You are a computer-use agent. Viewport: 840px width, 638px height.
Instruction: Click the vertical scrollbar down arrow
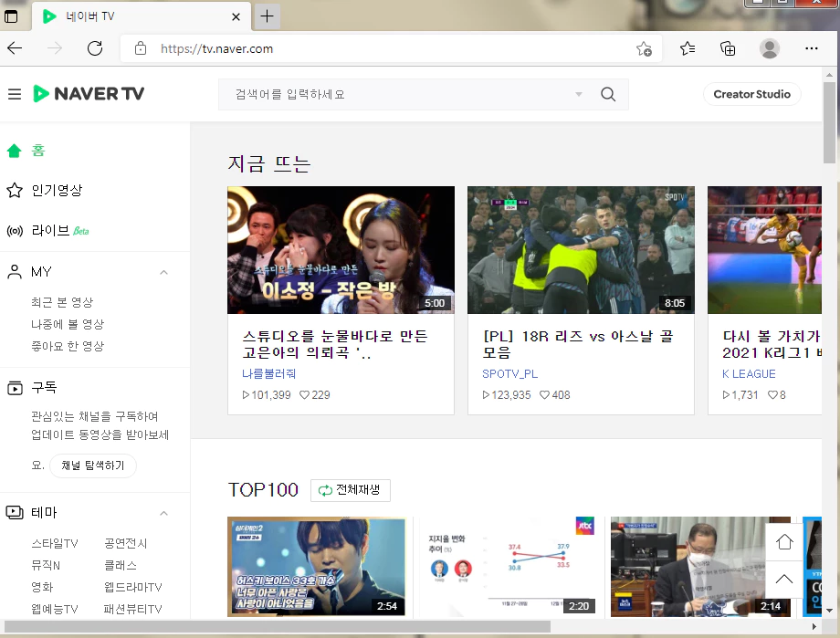pos(829,610)
